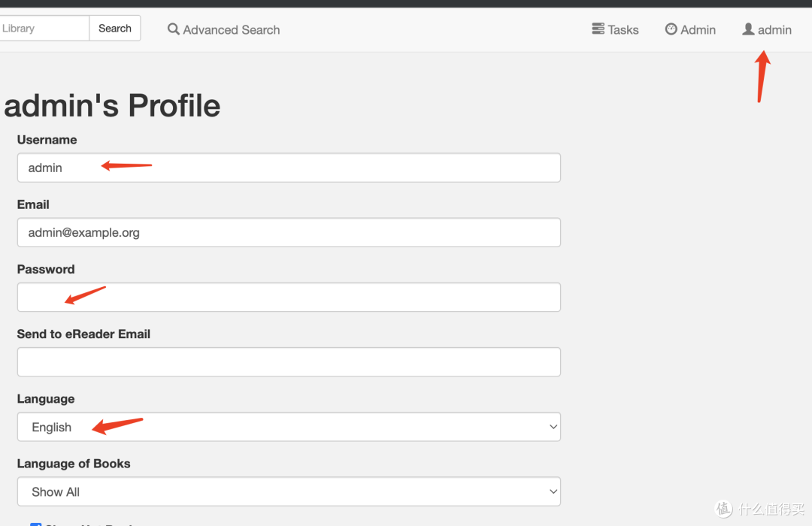Open the admin user profile link
Screen dimensions: 812x526
coord(767,29)
